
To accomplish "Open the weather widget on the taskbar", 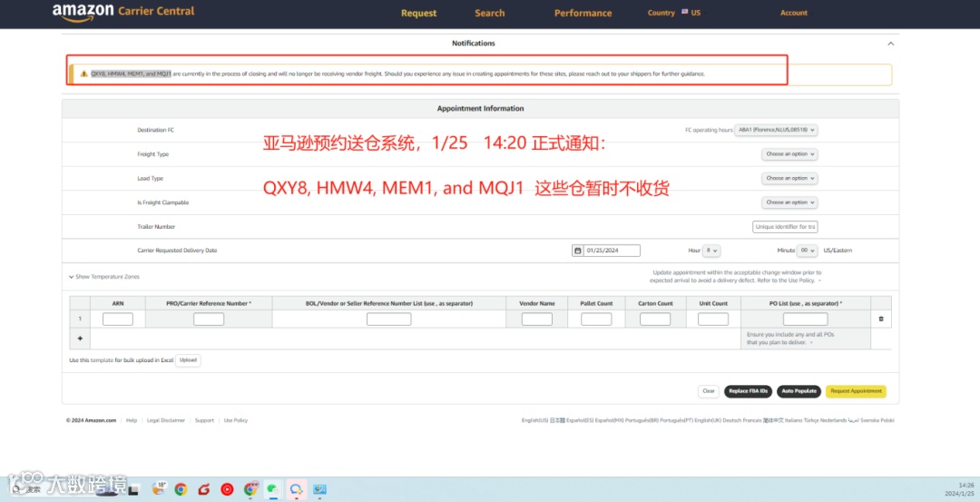I will [x=158, y=489].
